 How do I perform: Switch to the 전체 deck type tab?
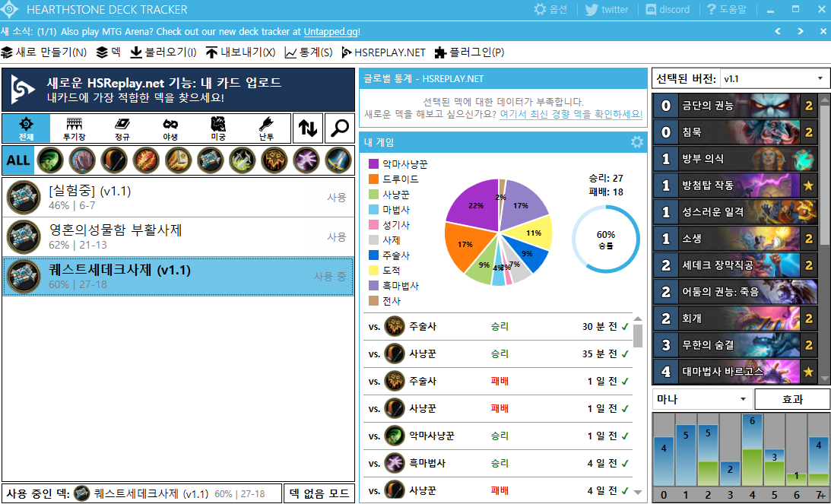(26, 128)
